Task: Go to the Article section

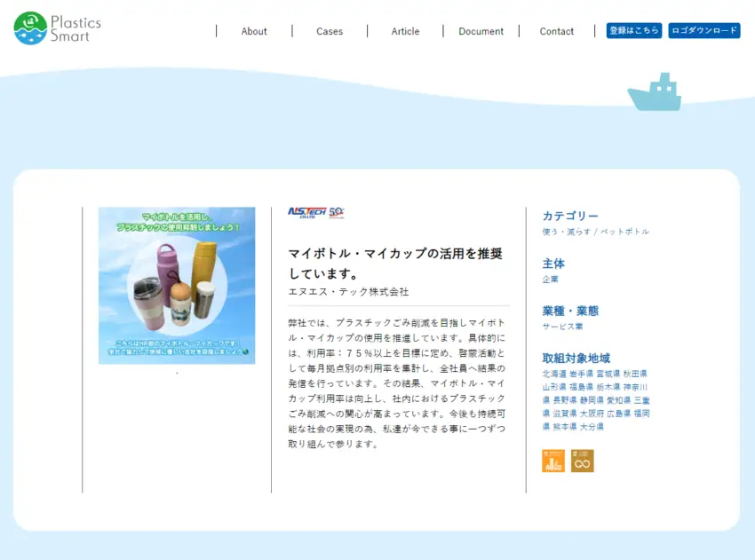Action: coord(405,31)
